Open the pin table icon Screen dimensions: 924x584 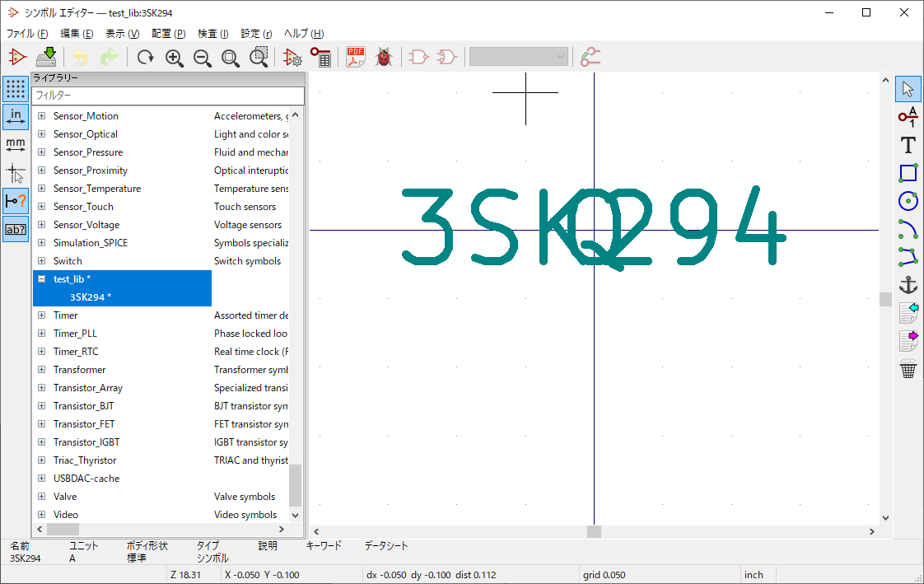coord(320,57)
